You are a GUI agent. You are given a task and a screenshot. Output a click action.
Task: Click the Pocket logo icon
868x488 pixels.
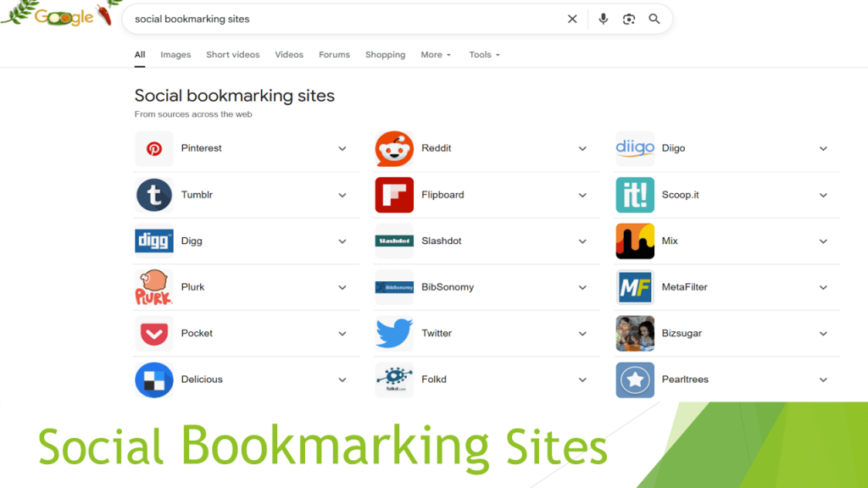point(154,334)
